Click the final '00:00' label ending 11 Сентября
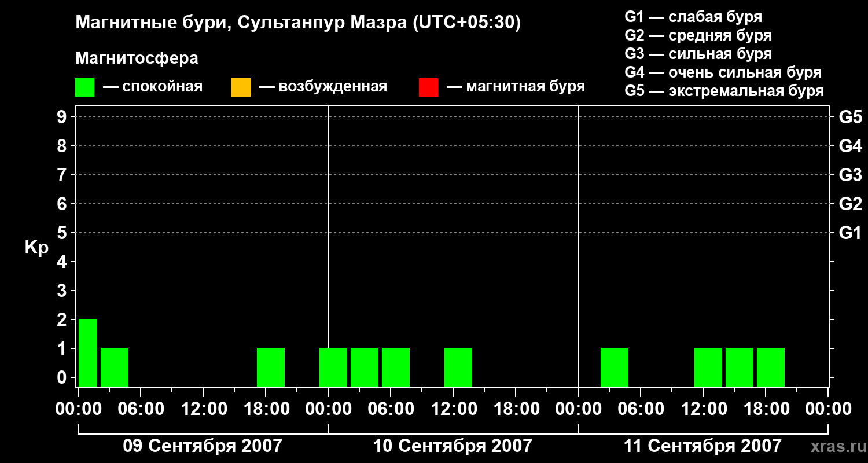868x463 pixels. pyautogui.click(x=828, y=409)
